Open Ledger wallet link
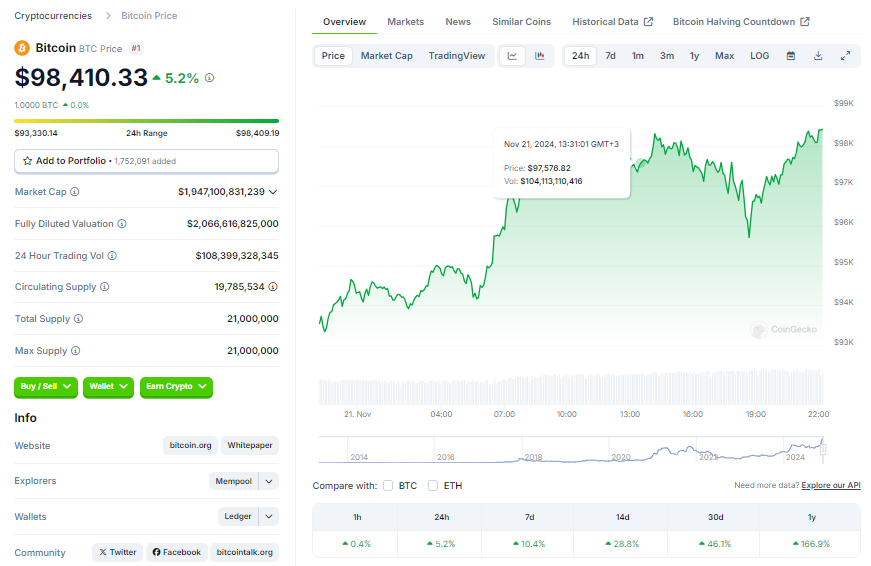Screen dimensions: 871x566 [x=238, y=517]
